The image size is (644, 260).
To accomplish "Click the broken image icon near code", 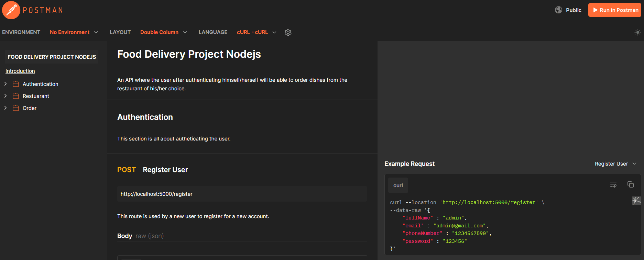I will [x=636, y=201].
